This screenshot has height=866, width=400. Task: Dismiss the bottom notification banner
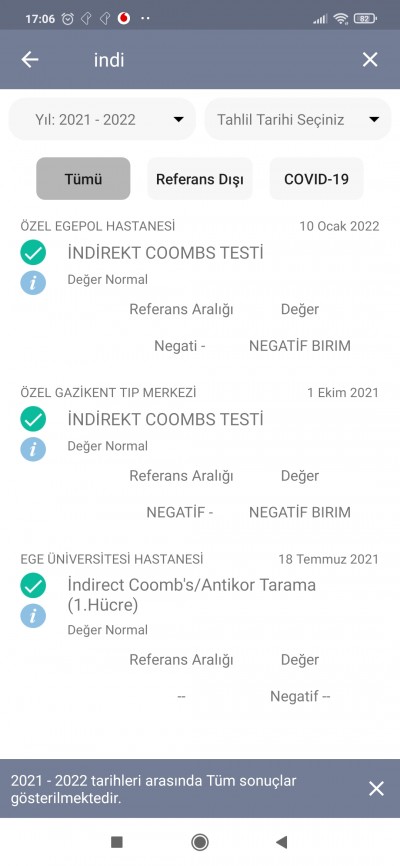pos(376,789)
